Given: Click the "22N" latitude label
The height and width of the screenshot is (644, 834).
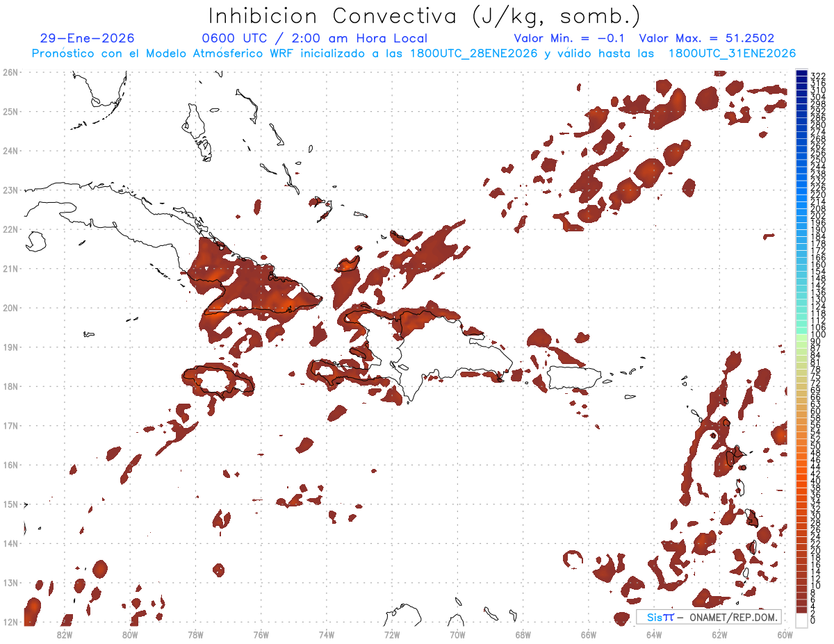Looking at the screenshot, I should tap(10, 229).
